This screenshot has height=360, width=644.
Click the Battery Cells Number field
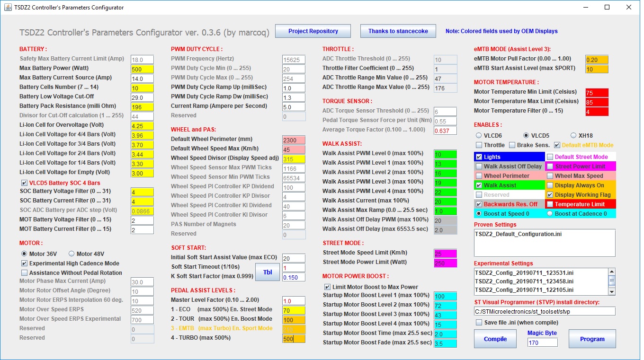click(x=143, y=88)
